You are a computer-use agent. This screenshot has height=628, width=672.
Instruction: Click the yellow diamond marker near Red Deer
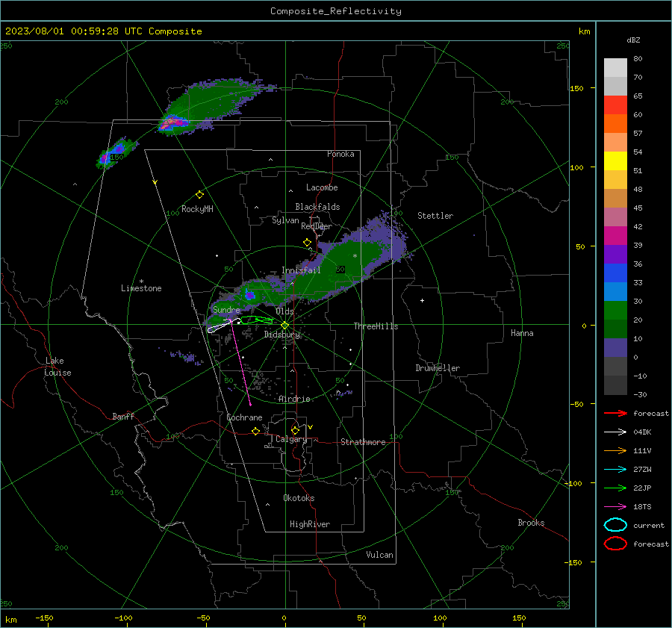(x=307, y=243)
